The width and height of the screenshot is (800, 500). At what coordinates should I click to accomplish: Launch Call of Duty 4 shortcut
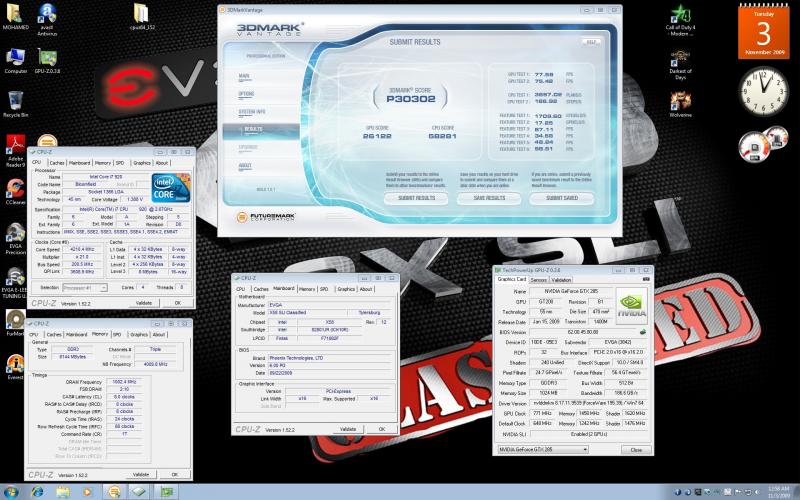pyautogui.click(x=680, y=20)
